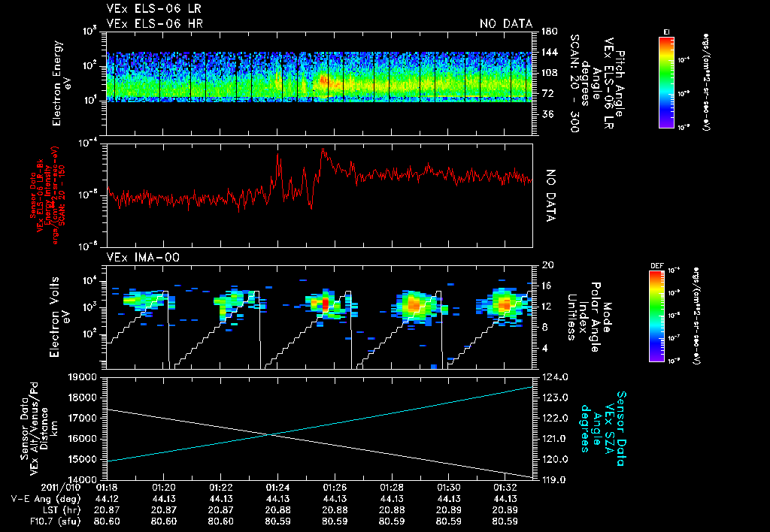This screenshot has width=770, height=532.
Task: Click polar angle index tick '12'
Action: tap(547, 307)
